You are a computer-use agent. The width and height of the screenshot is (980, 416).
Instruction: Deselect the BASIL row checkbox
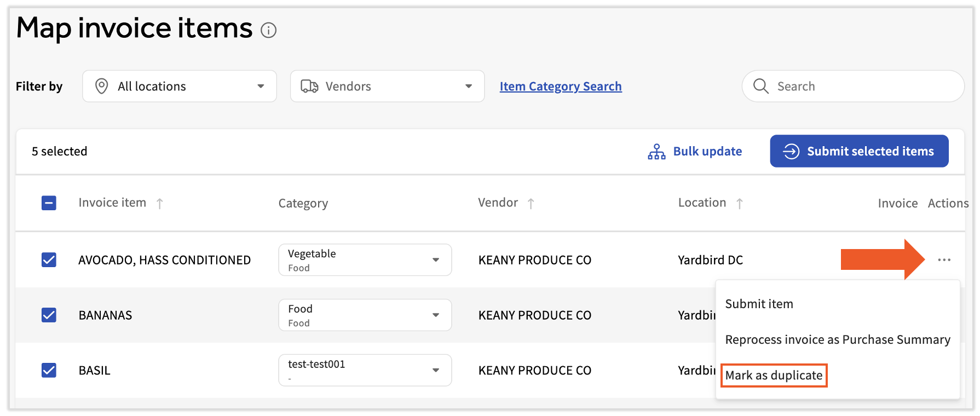coord(49,370)
